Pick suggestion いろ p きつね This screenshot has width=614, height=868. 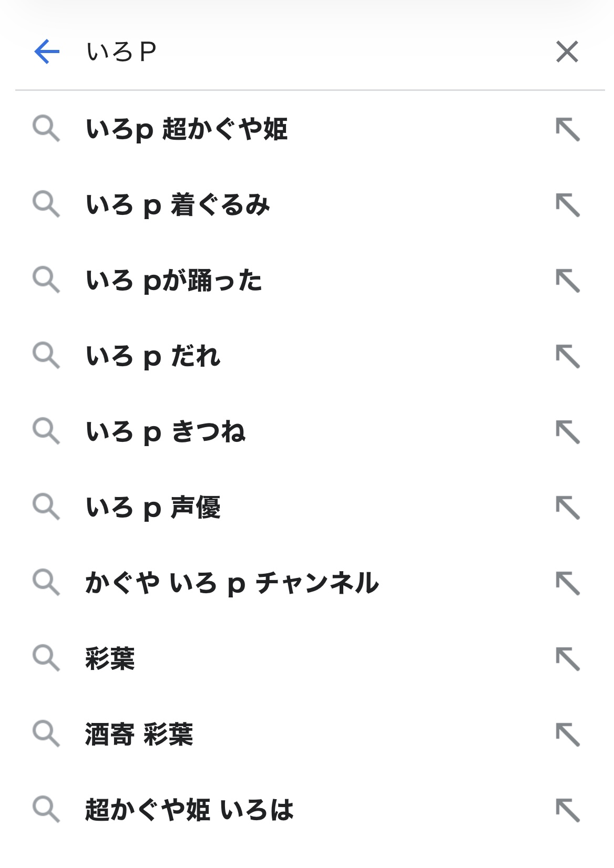166,432
